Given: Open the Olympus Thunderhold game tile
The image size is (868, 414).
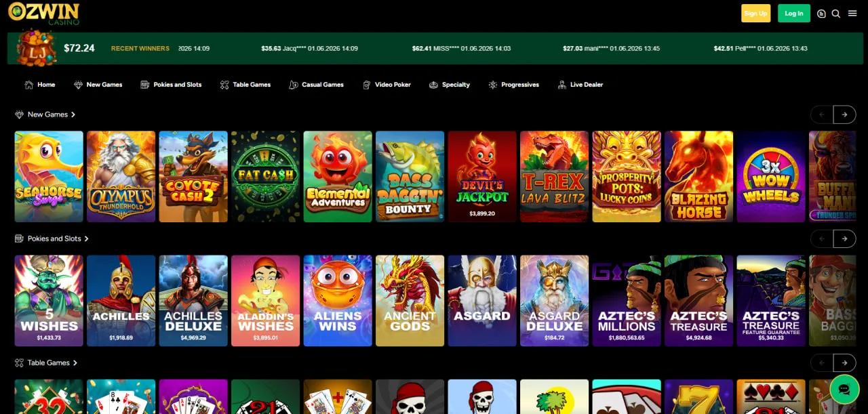Looking at the screenshot, I should [121, 176].
